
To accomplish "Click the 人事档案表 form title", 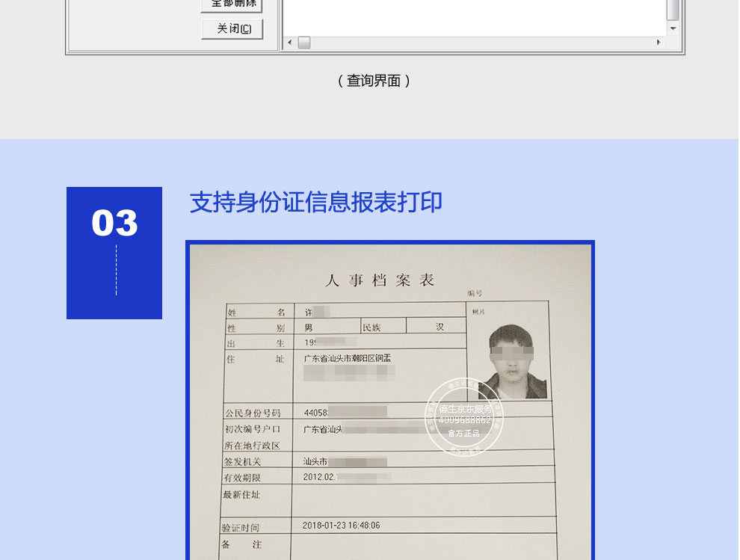I will [380, 280].
